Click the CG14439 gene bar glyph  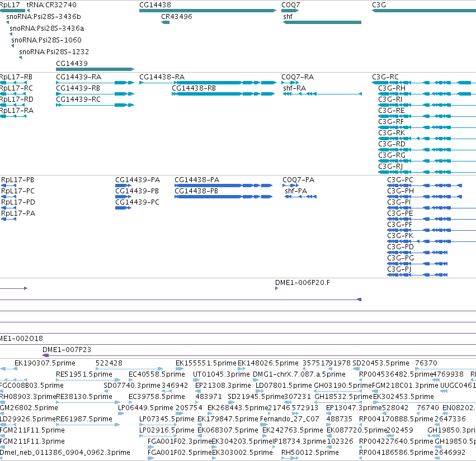pos(95,69)
